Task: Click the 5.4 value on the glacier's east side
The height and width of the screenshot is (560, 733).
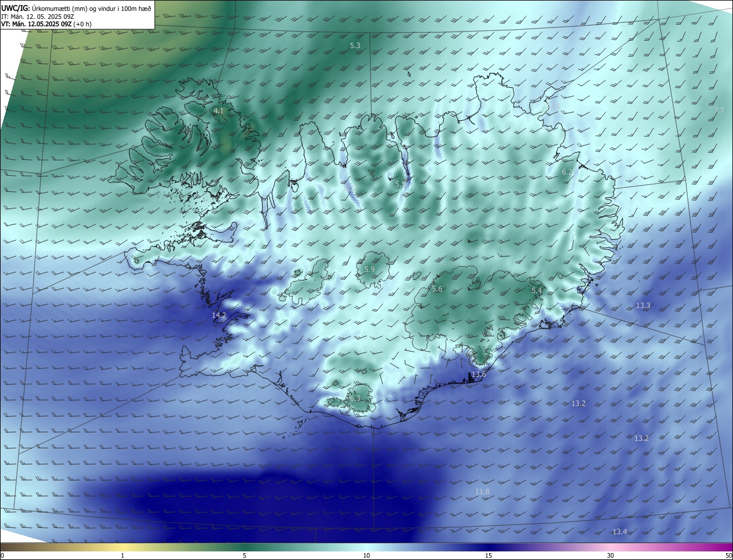Action: pos(537,291)
